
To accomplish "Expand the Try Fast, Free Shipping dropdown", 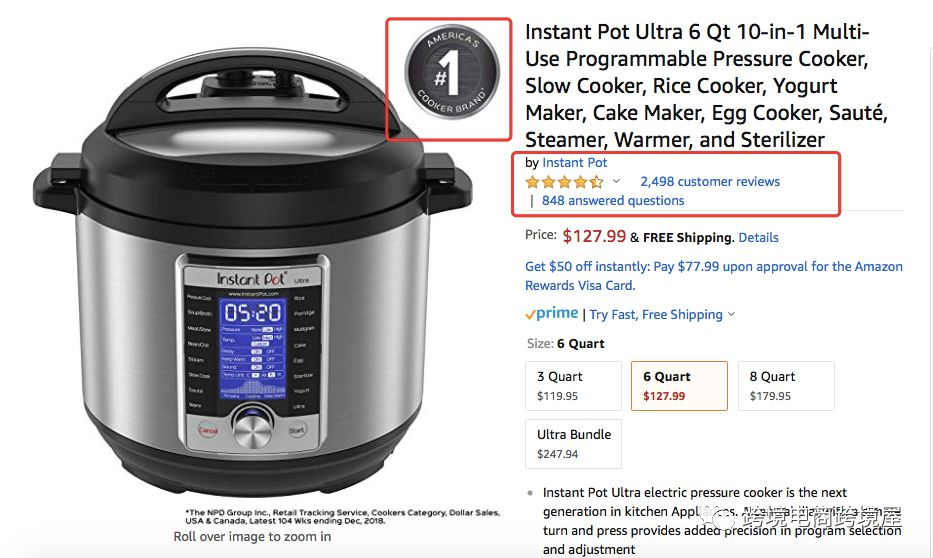I will click(x=731, y=314).
